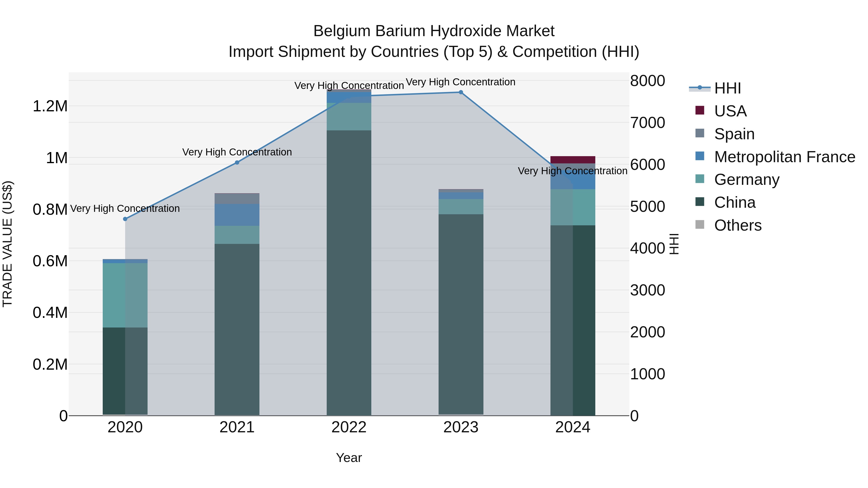Click the China segment of the 2022 bar

tap(349, 273)
